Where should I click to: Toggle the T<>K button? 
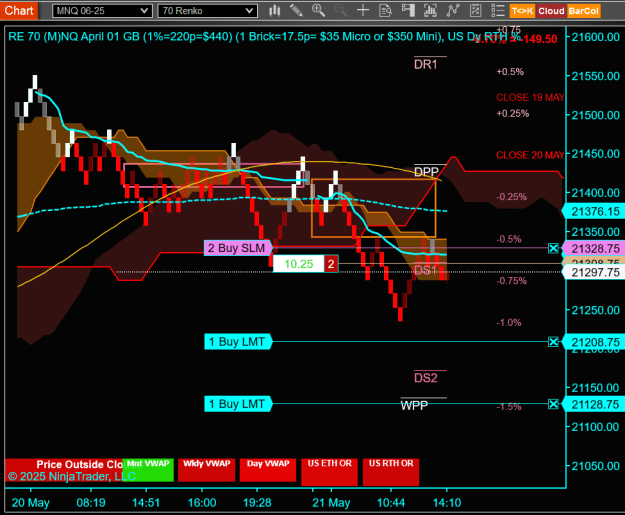point(522,11)
